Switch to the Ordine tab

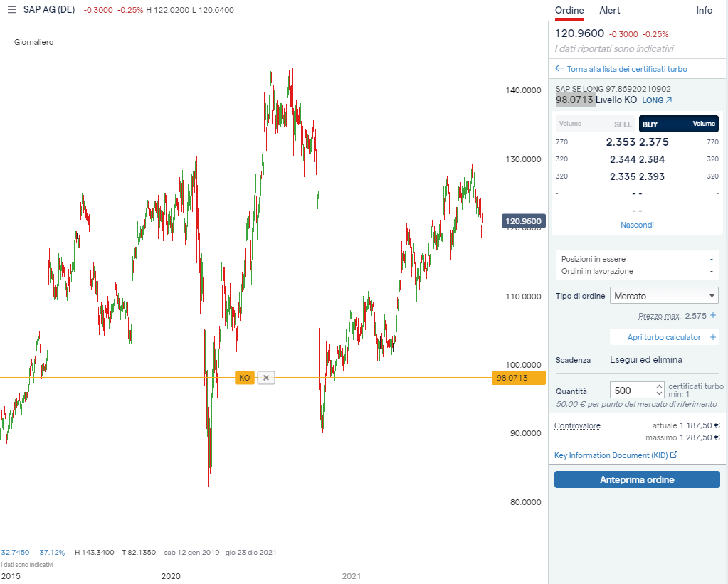[569, 10]
